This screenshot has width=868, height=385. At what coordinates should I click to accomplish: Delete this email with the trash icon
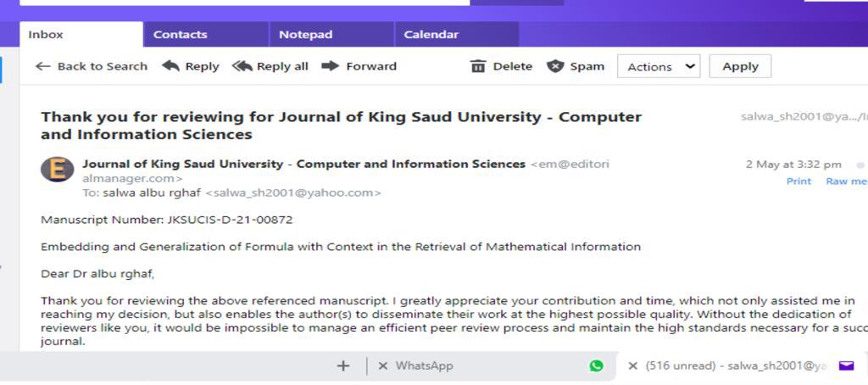tap(479, 66)
